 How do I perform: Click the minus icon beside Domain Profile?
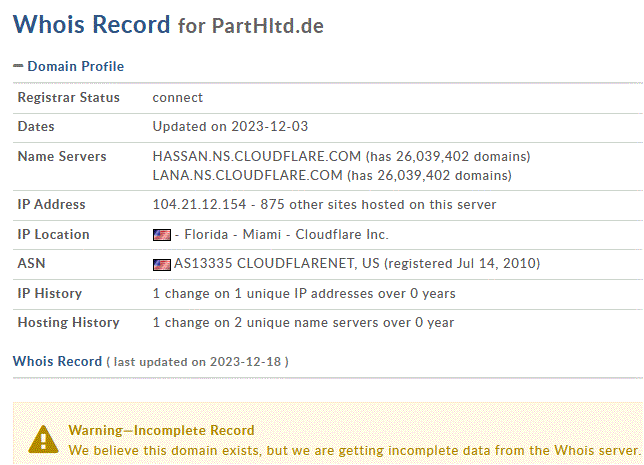click(18, 66)
